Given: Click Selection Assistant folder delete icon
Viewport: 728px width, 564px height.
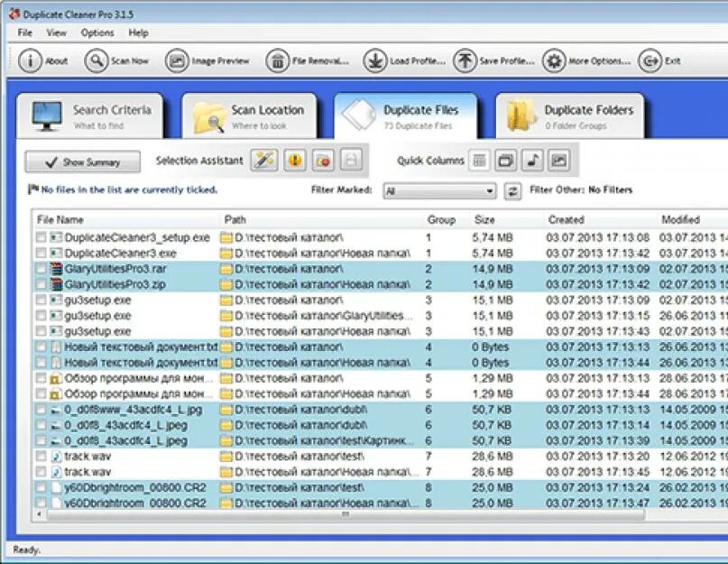Looking at the screenshot, I should tap(323, 161).
